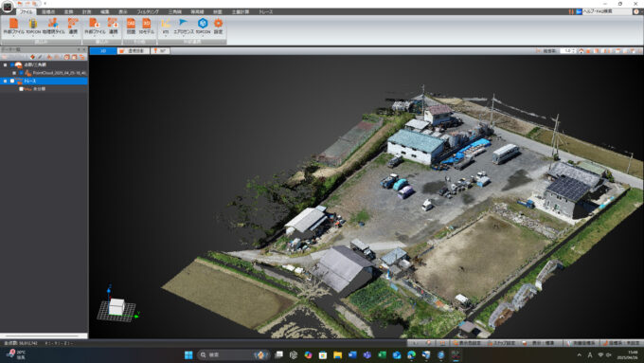Viewport: 644px width, 363px height.
Task: Collapse the トレース tree node
Action: [x=5, y=81]
